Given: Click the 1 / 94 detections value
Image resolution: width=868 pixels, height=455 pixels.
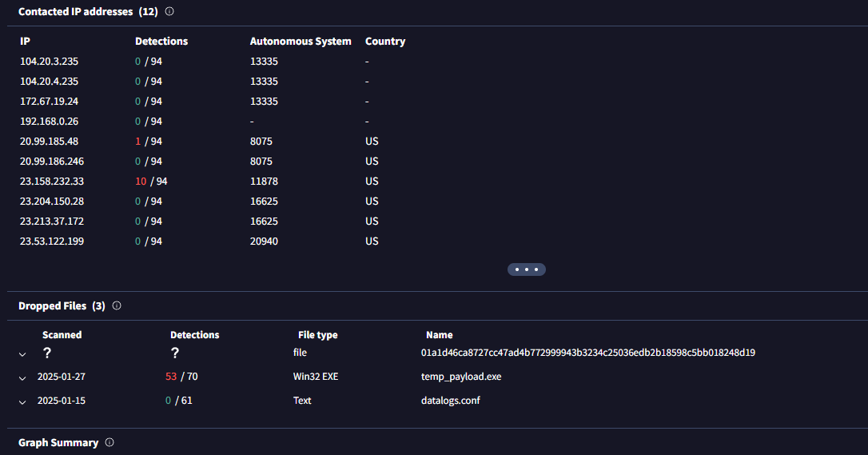Looking at the screenshot, I should pos(149,142).
